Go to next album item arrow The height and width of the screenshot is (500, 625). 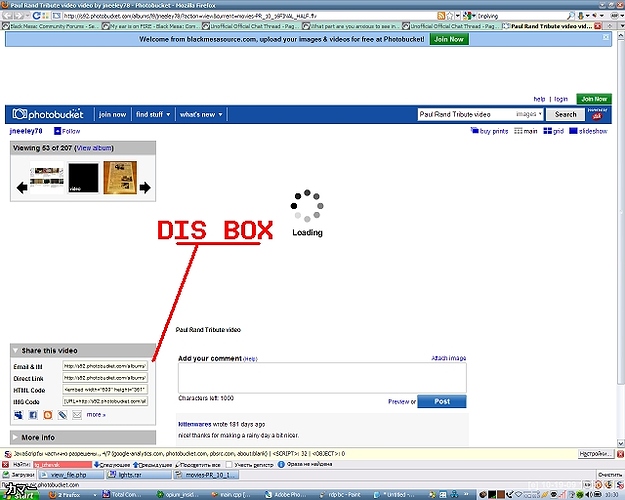pos(145,187)
